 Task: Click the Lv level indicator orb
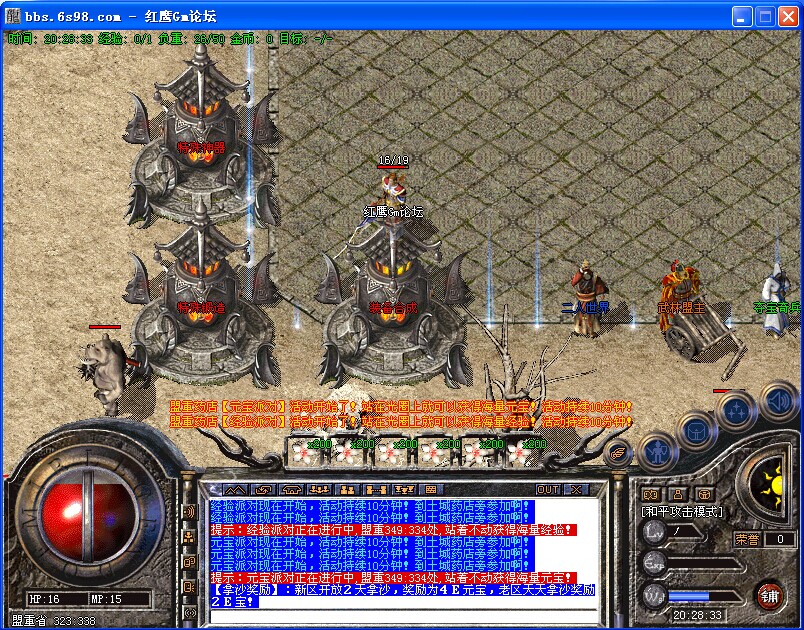point(655,532)
